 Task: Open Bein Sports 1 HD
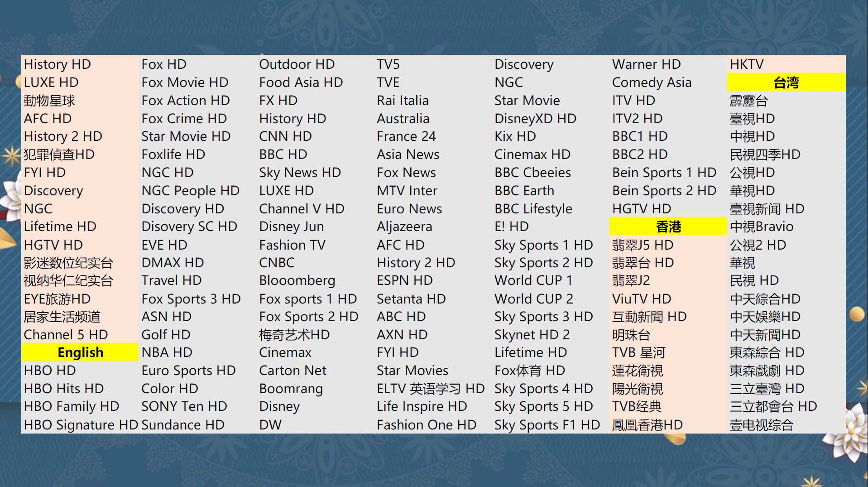tap(664, 173)
